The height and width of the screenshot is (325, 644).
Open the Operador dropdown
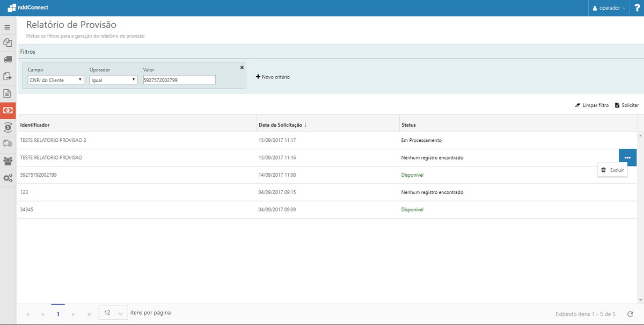[x=113, y=80]
